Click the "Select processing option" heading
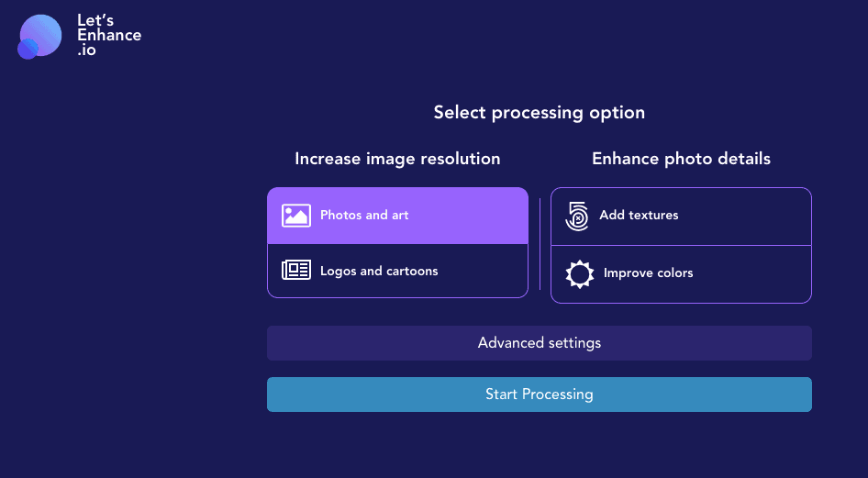The image size is (868, 478). (x=540, y=113)
